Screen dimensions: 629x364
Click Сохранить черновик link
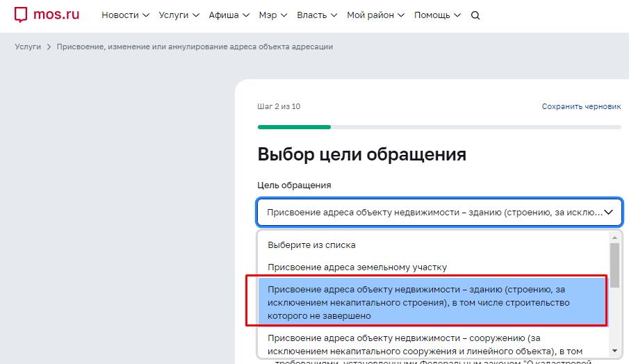coord(581,106)
